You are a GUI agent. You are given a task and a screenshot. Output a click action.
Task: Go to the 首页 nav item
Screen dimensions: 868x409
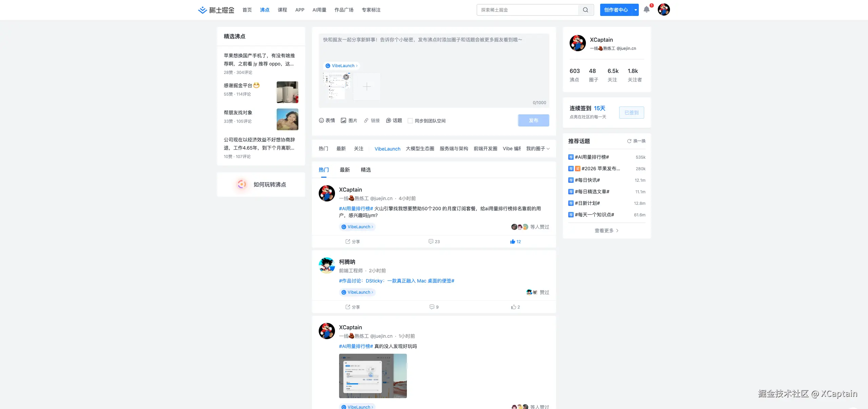(247, 10)
